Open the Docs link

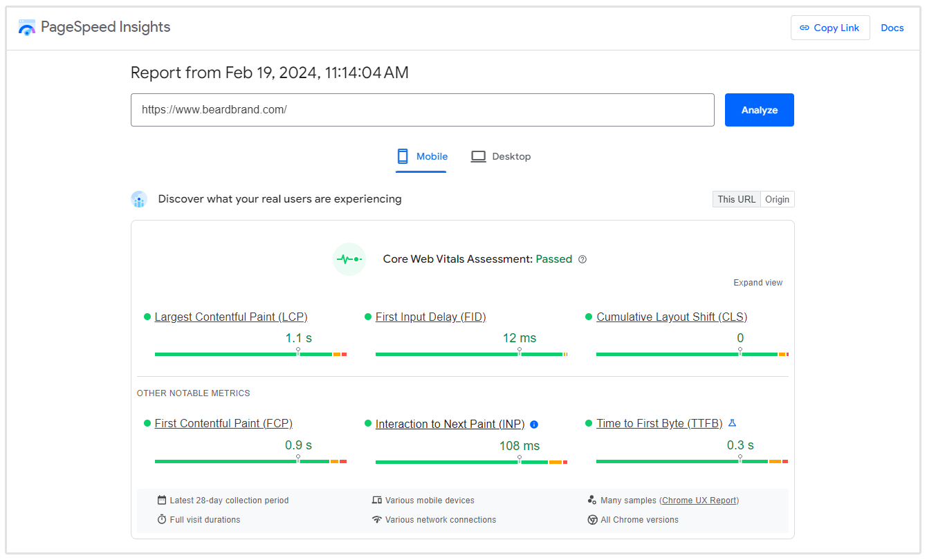tap(892, 28)
